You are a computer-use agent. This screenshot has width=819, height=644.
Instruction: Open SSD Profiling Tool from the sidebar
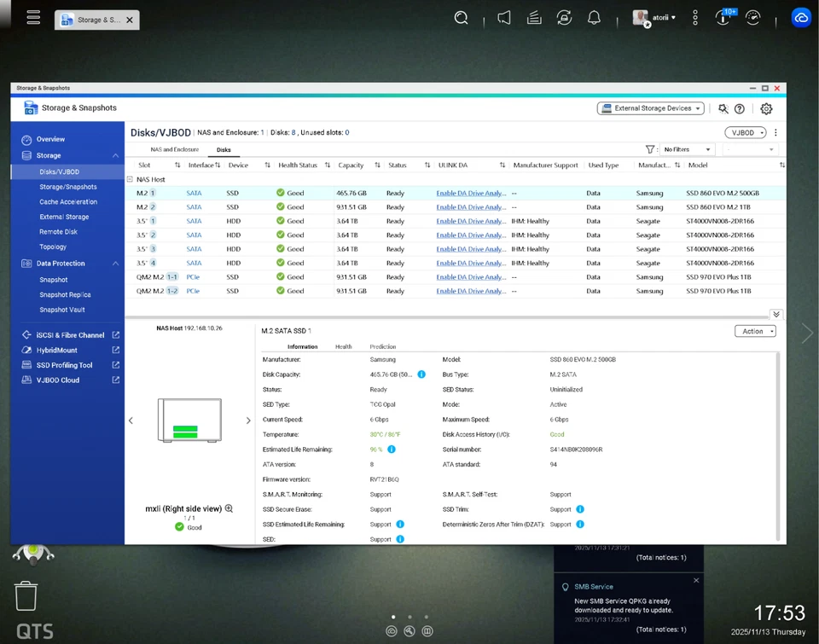65,364
